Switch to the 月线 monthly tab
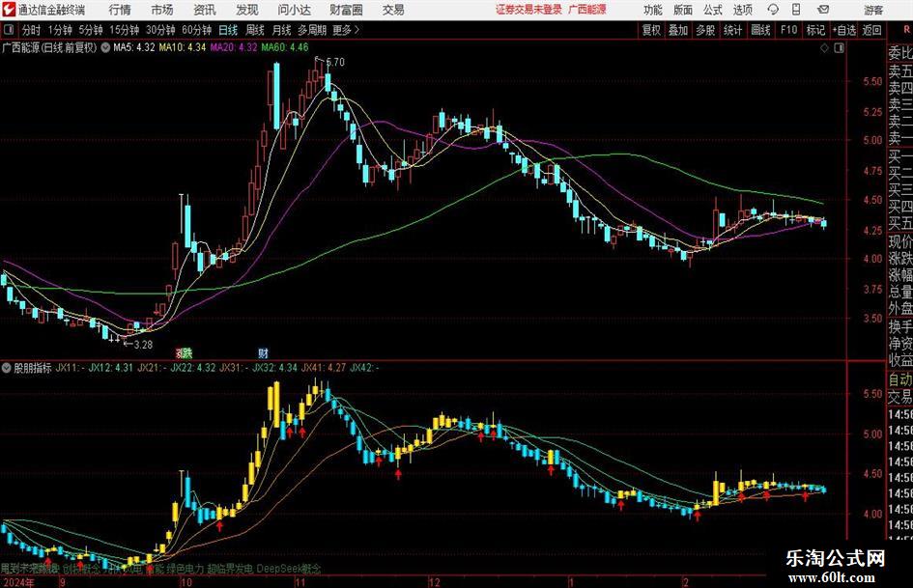The width and height of the screenshot is (913, 588). pos(281,30)
